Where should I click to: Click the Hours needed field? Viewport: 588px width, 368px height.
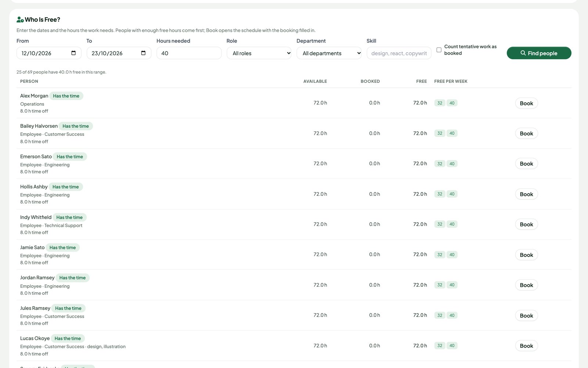[189, 53]
